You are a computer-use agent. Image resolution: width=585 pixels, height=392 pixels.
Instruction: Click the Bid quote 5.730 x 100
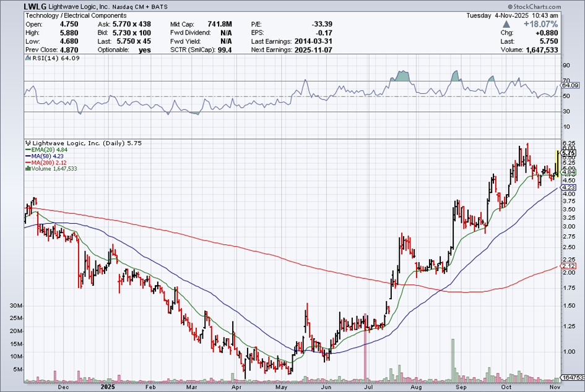click(132, 33)
